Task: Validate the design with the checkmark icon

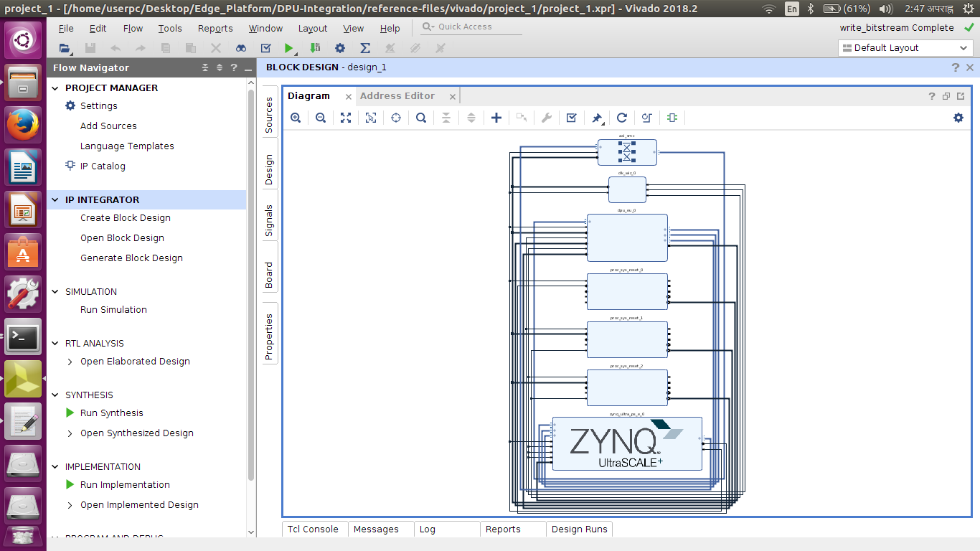Action: click(x=572, y=118)
